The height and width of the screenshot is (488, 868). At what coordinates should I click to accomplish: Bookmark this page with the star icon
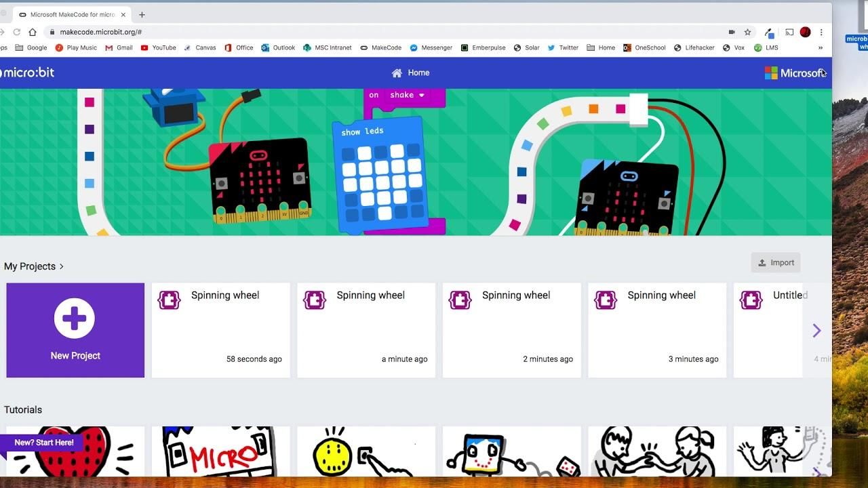pyautogui.click(x=746, y=31)
